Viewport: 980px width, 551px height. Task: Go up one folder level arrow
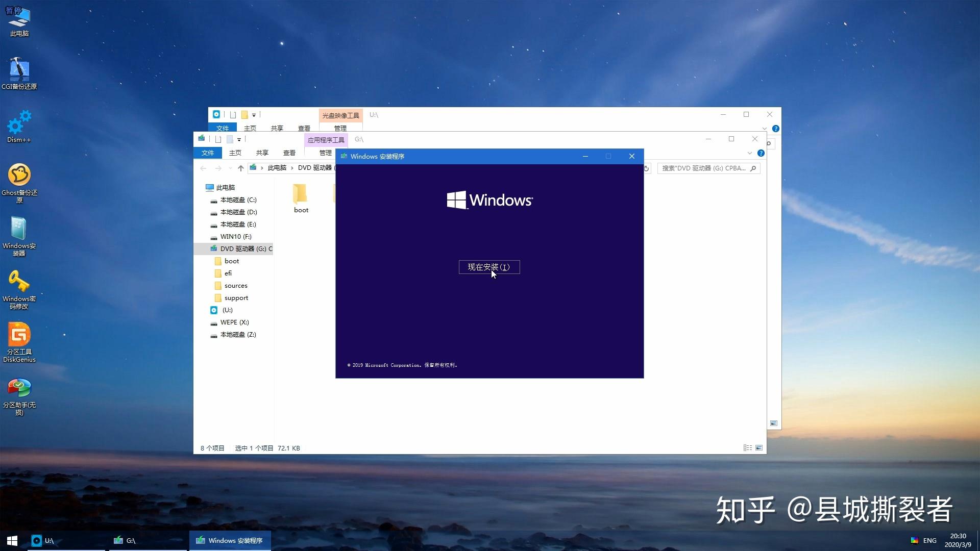[x=241, y=168]
